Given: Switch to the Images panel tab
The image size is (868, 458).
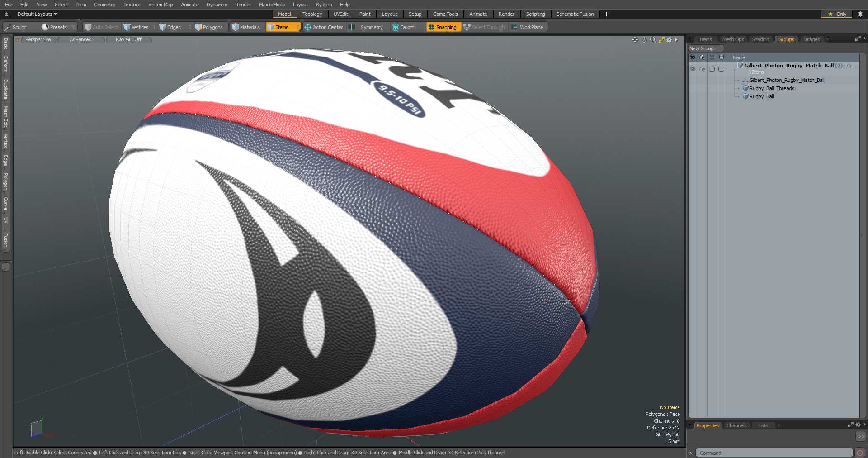Looking at the screenshot, I should (811, 39).
